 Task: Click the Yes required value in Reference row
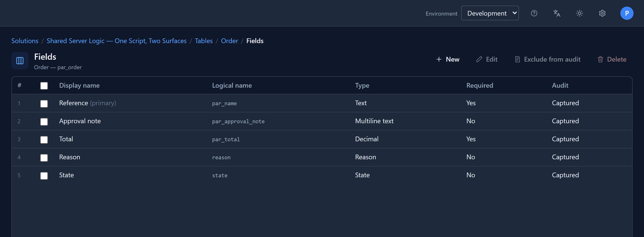(x=471, y=103)
